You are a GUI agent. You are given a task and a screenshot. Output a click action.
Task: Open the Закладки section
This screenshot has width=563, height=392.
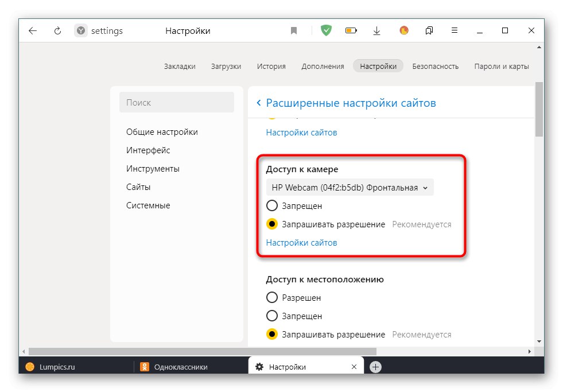[180, 67]
